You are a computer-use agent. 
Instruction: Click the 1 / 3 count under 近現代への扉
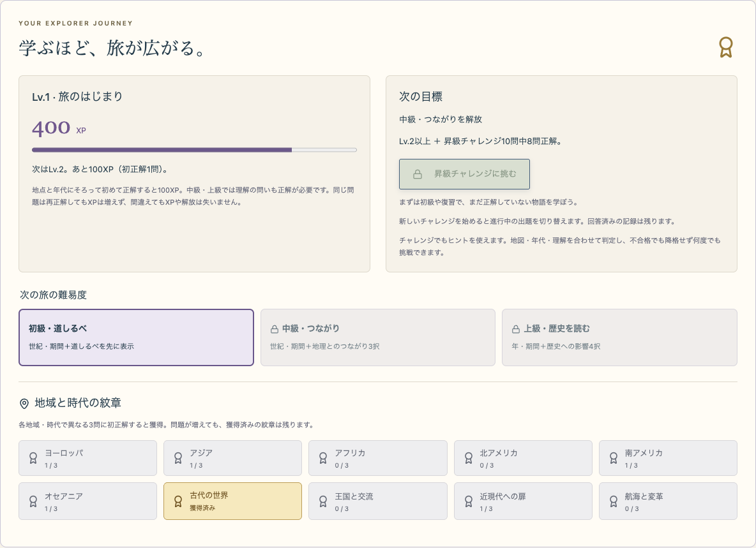click(x=487, y=509)
